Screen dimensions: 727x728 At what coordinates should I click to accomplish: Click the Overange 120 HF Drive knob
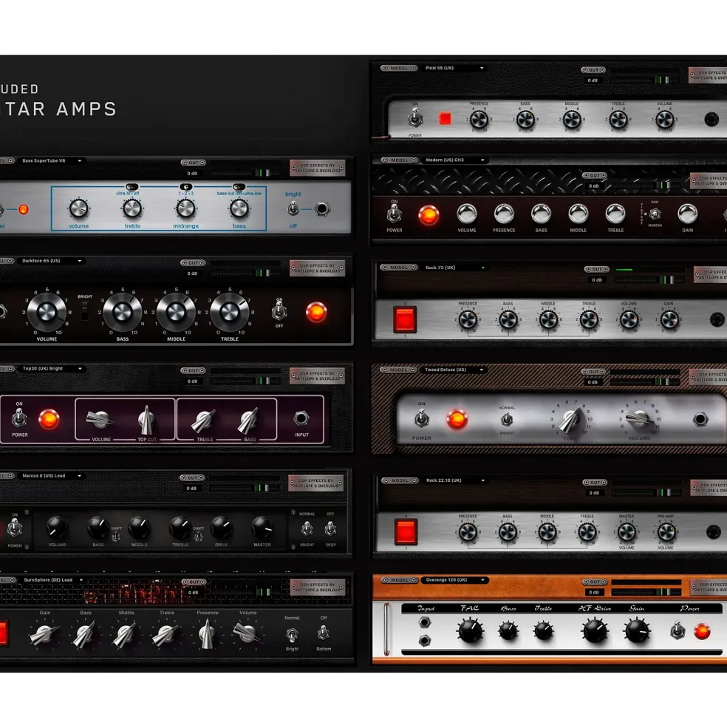tap(595, 631)
